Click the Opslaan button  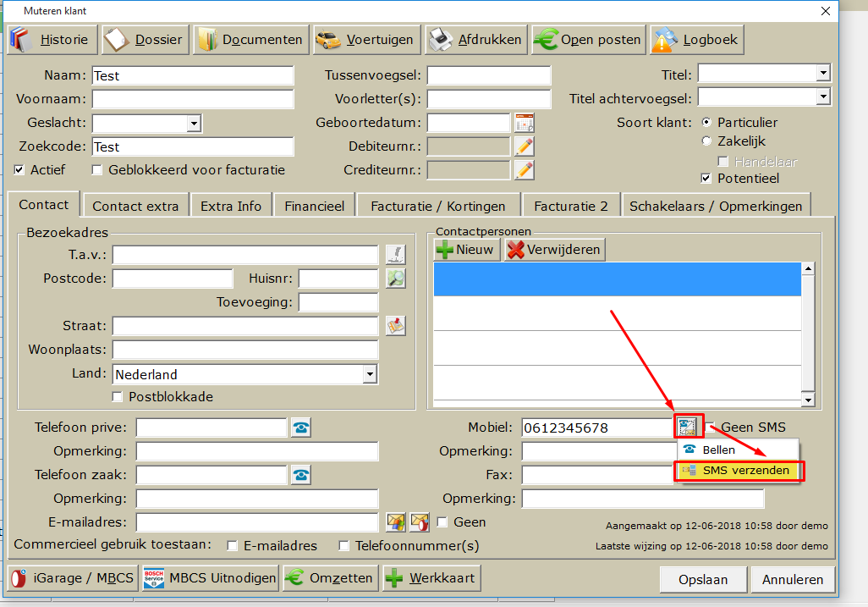pos(703,580)
